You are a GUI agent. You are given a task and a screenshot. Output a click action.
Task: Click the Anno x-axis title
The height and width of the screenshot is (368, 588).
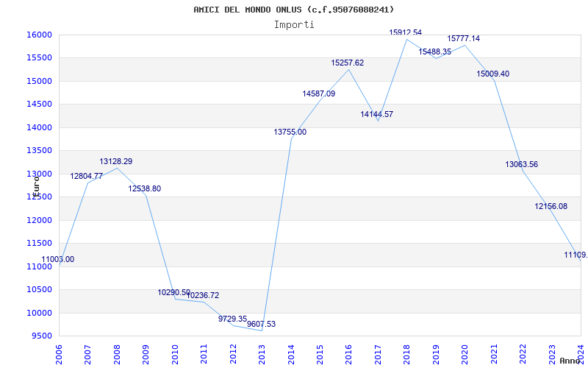pyautogui.click(x=570, y=361)
